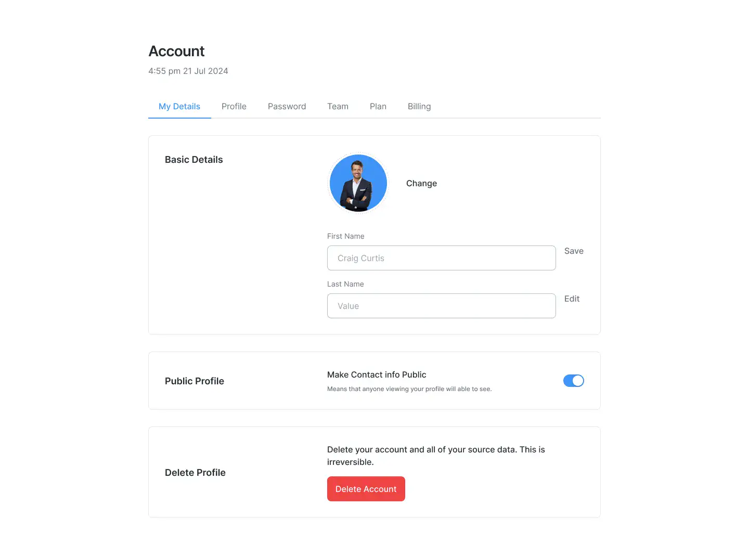Click the Account page title
Screen dimensions: 749x560
click(x=176, y=51)
